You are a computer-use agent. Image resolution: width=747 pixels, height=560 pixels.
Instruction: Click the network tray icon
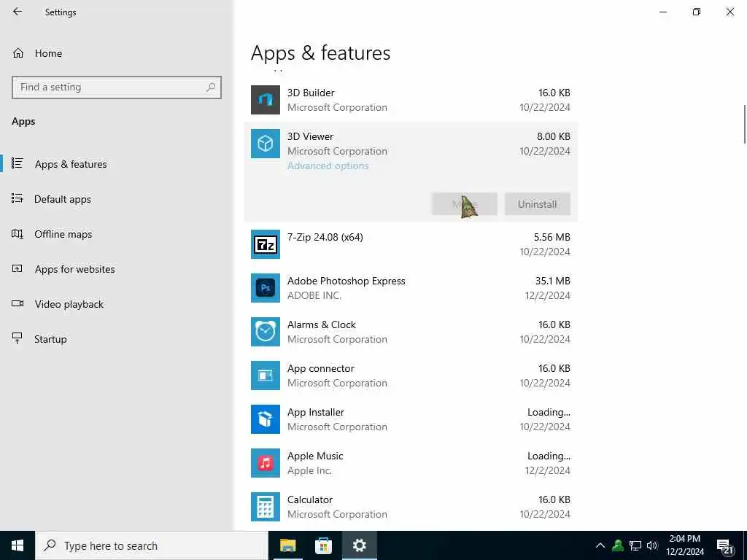(x=635, y=545)
